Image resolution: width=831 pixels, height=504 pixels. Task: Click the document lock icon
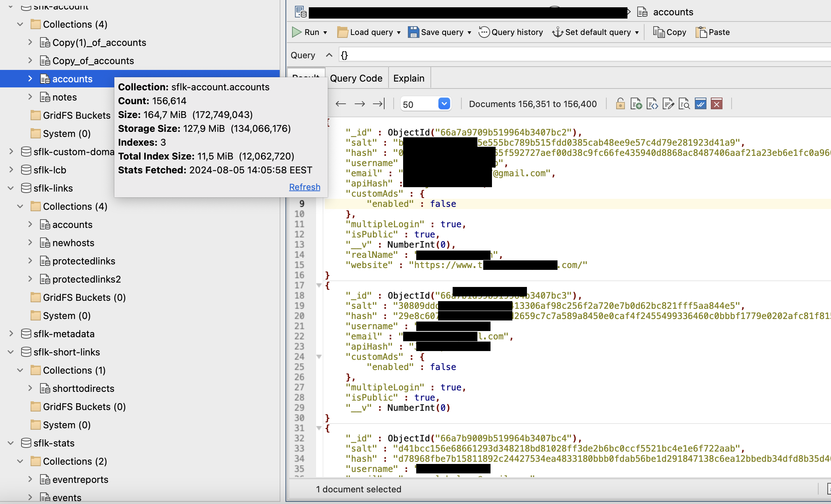point(620,105)
